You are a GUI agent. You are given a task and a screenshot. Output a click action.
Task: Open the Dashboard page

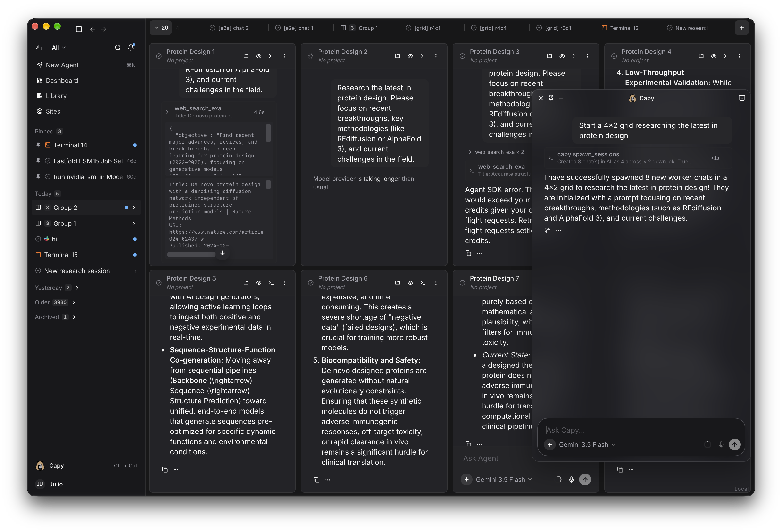pyautogui.click(x=86, y=80)
